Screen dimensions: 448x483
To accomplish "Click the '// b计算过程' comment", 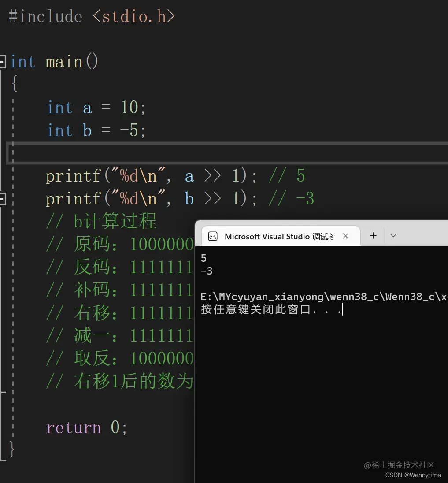I will (x=101, y=221).
